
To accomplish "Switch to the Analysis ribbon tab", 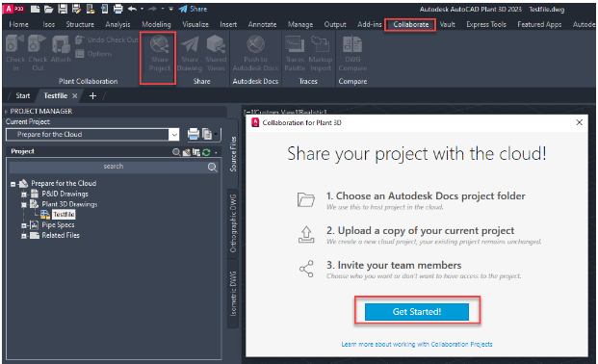I will coord(117,24).
